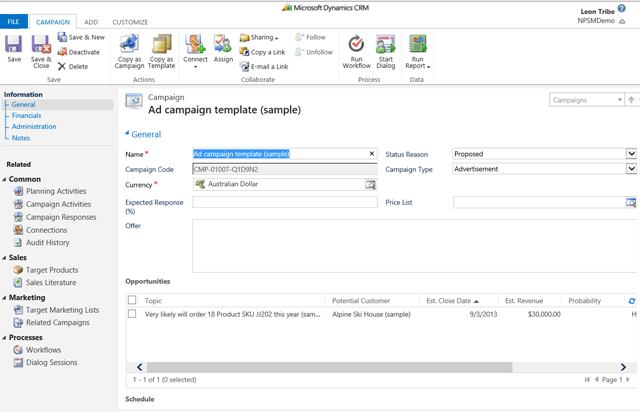Click the Price List field
Viewport: 640px width, 412px height.
pyautogui.click(x=539, y=202)
